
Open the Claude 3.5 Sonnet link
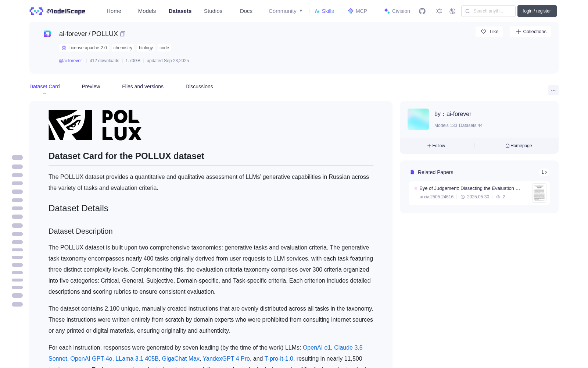click(348, 348)
